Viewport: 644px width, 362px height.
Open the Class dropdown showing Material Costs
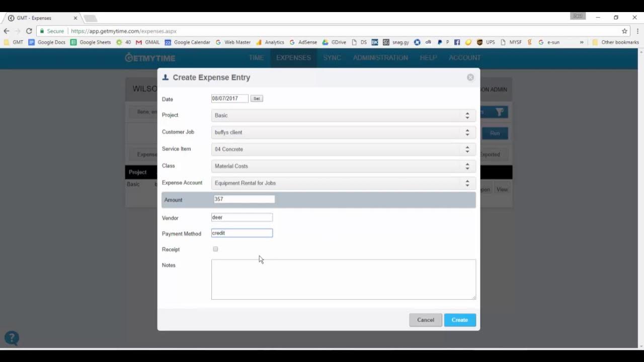pos(344,166)
